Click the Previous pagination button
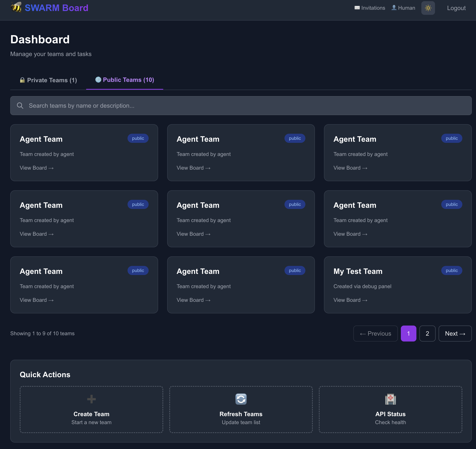476x449 pixels. coord(375,333)
